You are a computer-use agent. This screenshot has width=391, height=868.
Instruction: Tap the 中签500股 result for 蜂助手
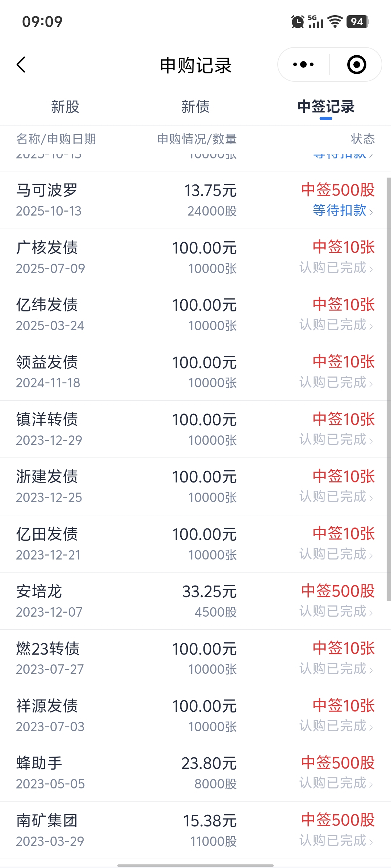pyautogui.click(x=338, y=763)
